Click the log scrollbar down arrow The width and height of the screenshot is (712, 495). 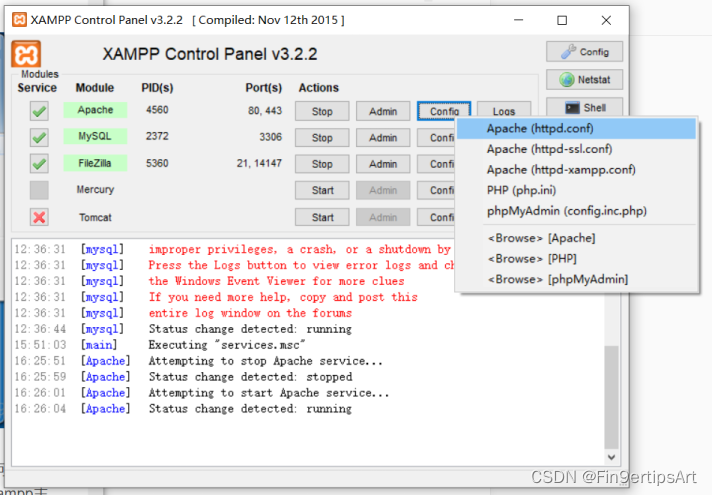(x=611, y=457)
